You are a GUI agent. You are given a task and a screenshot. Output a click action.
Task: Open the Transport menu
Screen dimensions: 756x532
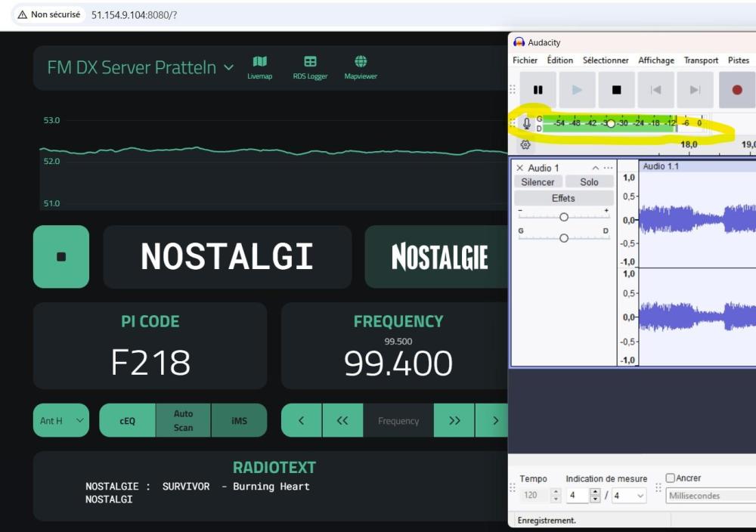pos(701,60)
